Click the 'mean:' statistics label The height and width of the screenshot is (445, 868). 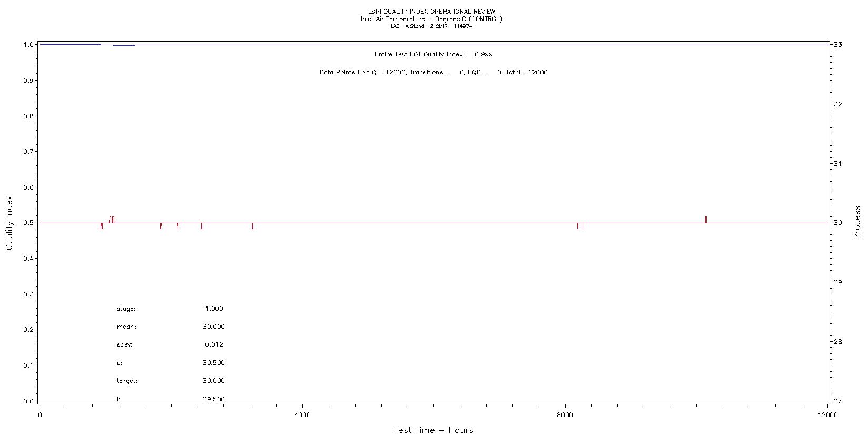(126, 327)
